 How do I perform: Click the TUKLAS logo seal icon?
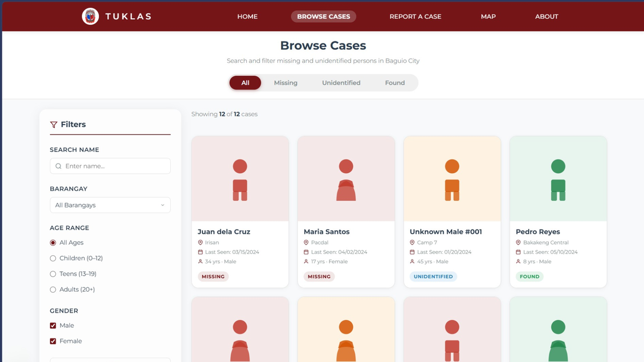tap(90, 17)
